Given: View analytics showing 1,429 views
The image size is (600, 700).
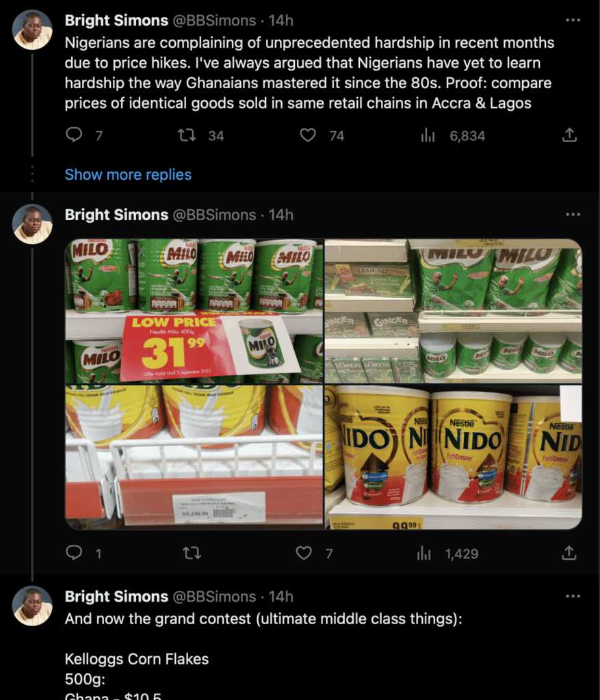Looking at the screenshot, I should [424, 553].
